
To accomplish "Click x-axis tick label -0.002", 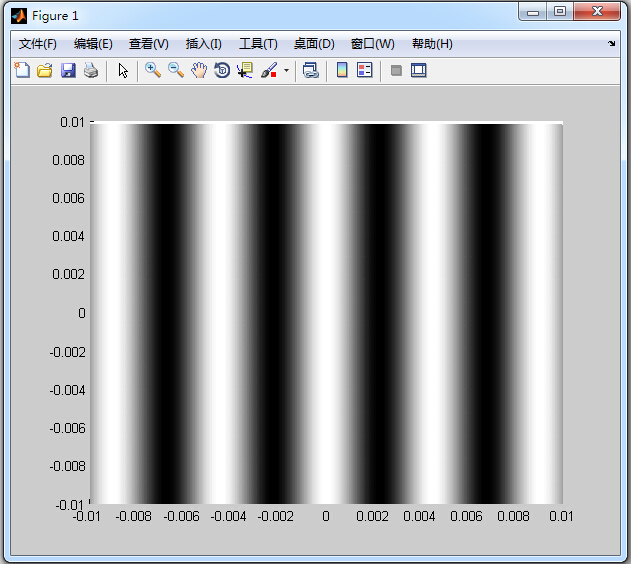I will 276,516.
